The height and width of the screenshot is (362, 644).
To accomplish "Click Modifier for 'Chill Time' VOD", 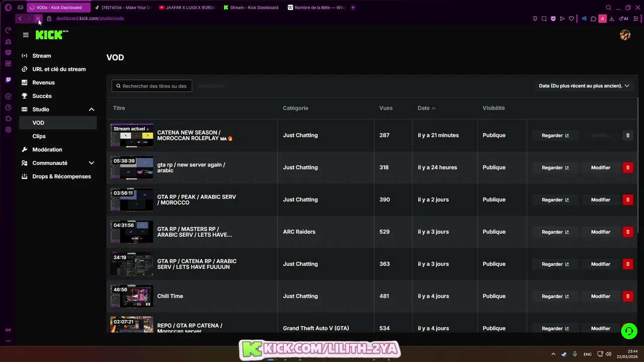I will pyautogui.click(x=600, y=296).
